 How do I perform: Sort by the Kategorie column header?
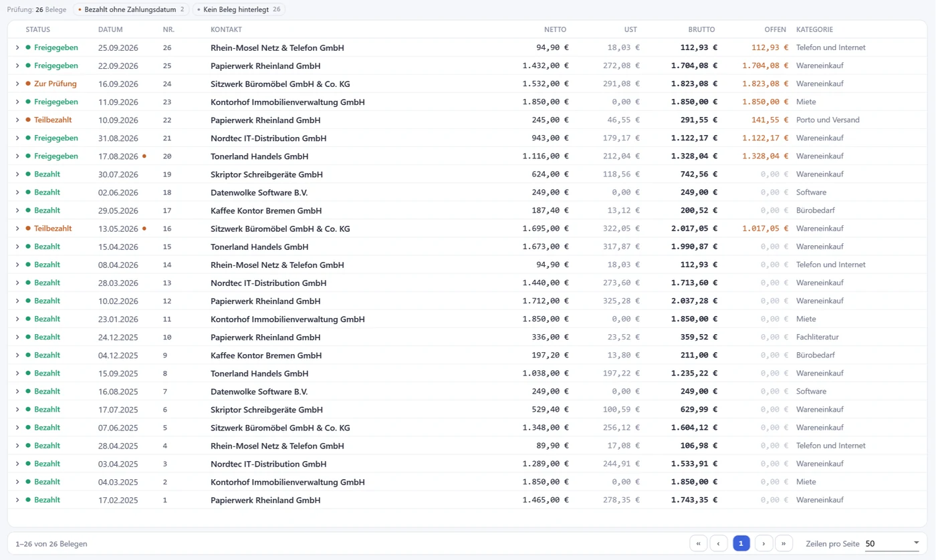coord(814,30)
